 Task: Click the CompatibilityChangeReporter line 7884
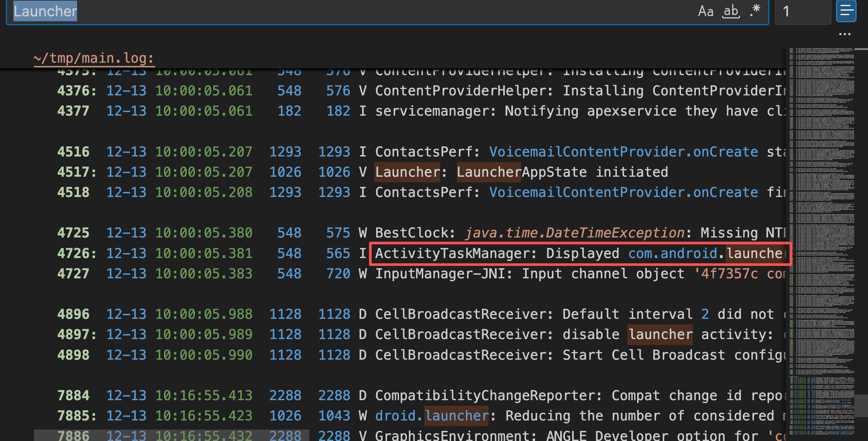(489, 396)
